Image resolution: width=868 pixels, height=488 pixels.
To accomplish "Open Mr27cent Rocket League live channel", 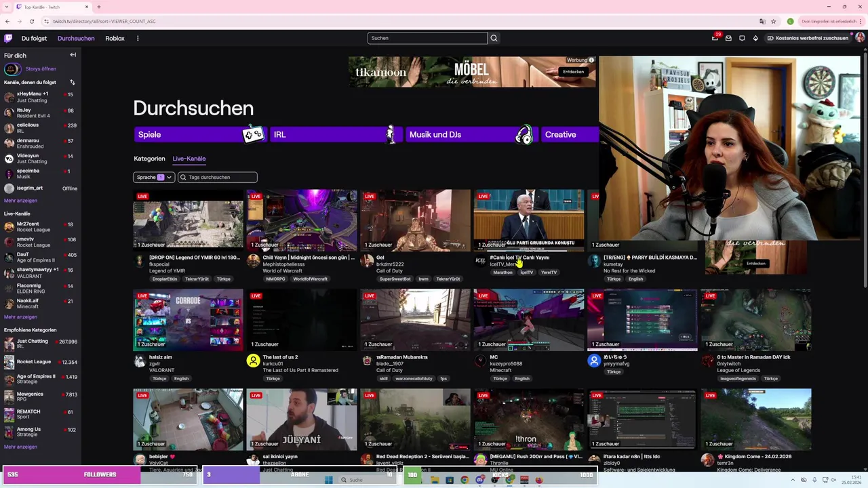I will (41, 227).
